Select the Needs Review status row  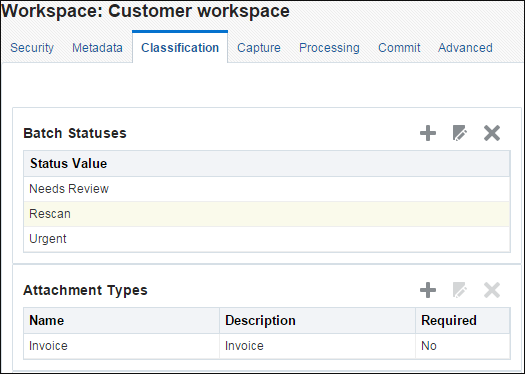(267, 189)
